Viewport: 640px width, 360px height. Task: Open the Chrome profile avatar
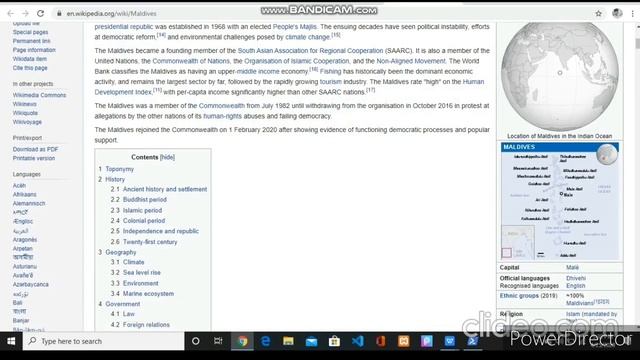click(617, 13)
